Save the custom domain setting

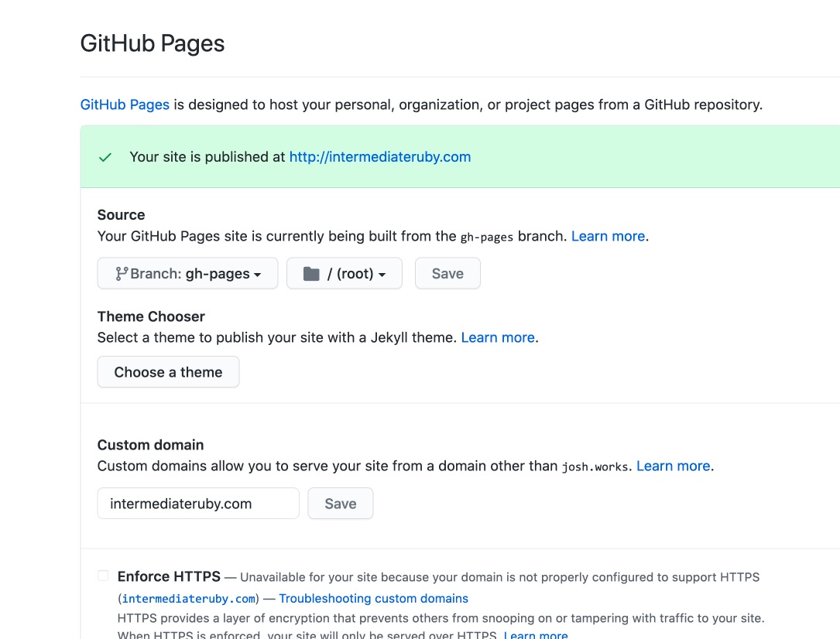(x=340, y=504)
